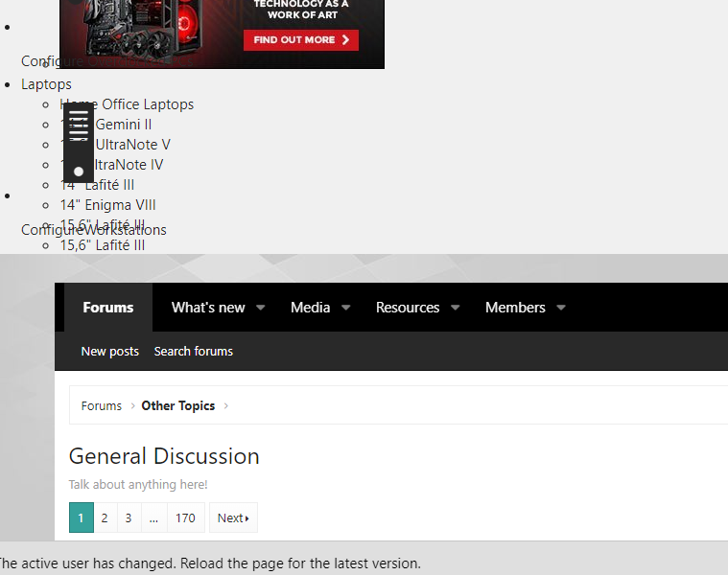Select pagination page 1

coord(82,517)
